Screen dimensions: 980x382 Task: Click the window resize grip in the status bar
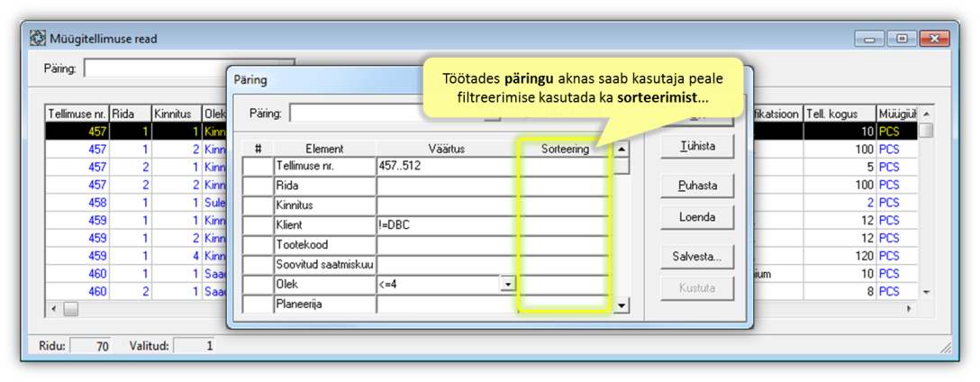[945, 348]
